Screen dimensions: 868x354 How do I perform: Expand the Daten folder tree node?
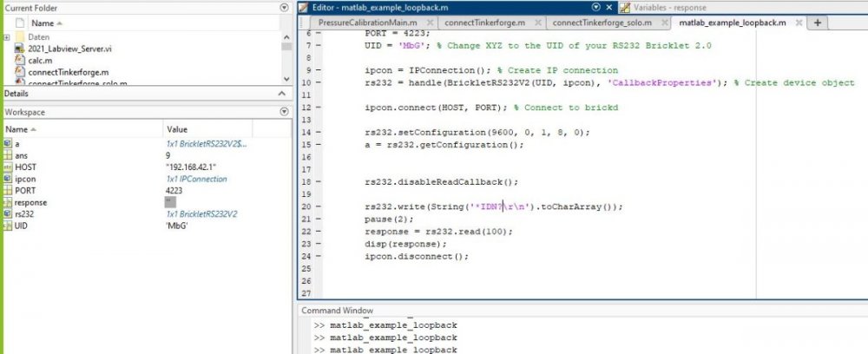point(7,37)
